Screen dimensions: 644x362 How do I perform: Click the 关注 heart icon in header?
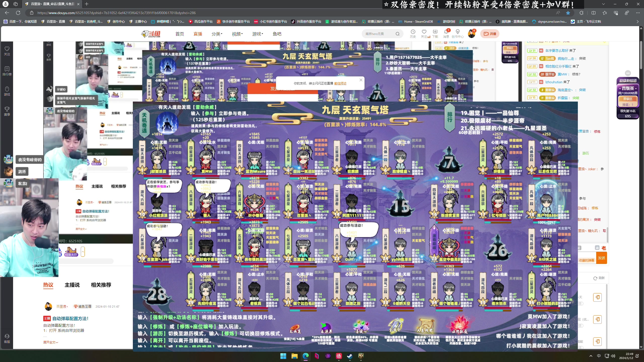(x=424, y=32)
